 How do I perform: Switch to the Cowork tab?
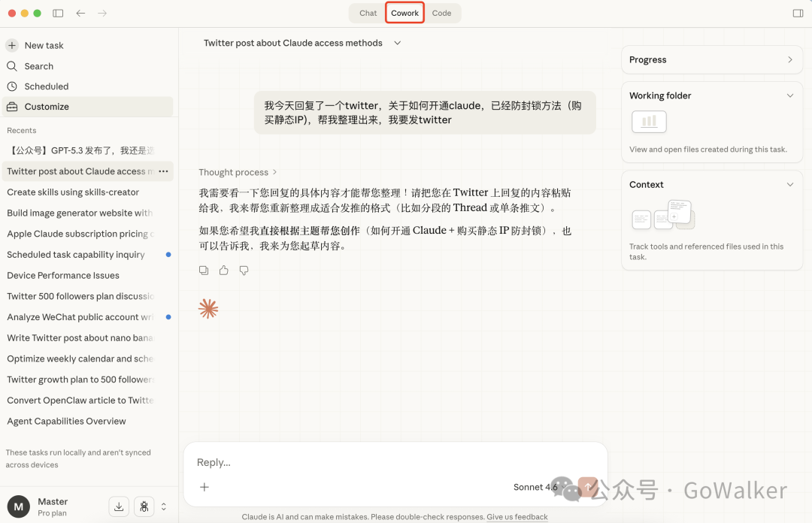[404, 13]
